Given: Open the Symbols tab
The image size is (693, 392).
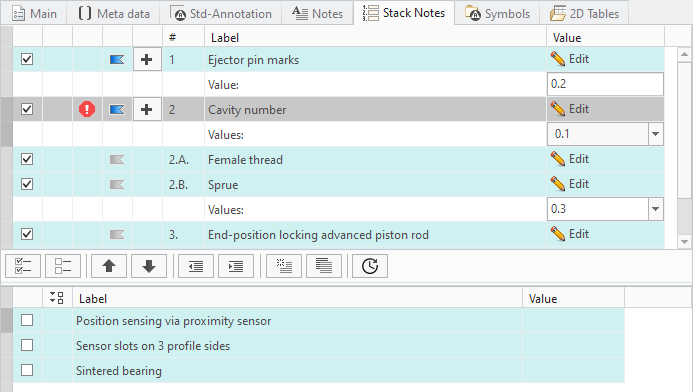Looking at the screenshot, I should [498, 14].
